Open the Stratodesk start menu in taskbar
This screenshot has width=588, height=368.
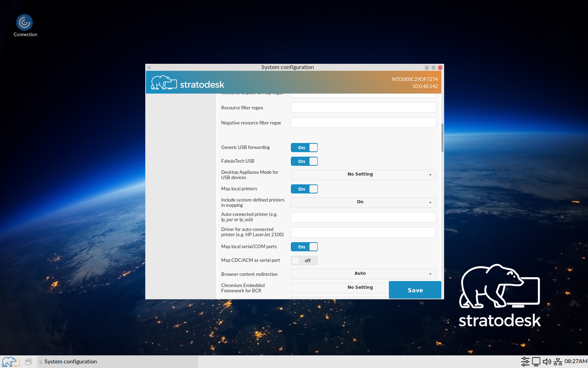tap(10, 362)
